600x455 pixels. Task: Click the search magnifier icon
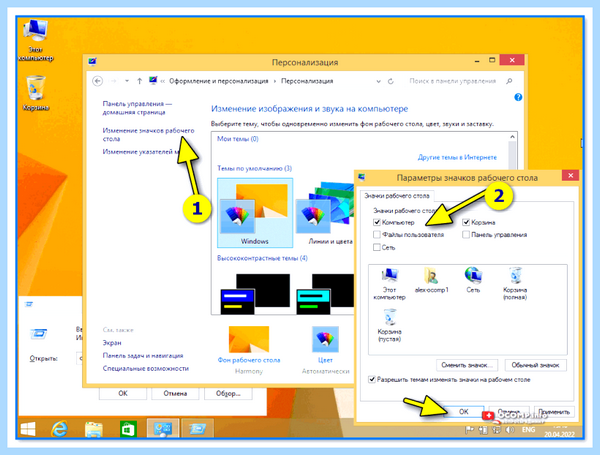click(x=509, y=81)
